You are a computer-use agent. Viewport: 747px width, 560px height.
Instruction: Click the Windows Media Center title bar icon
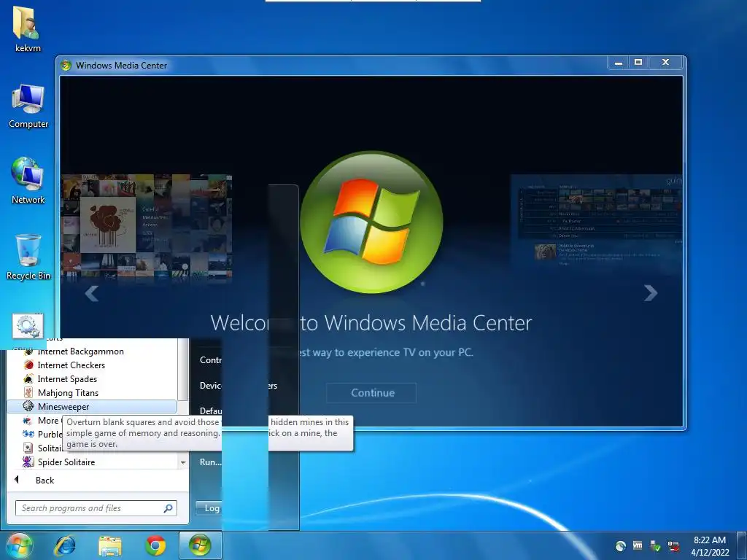(x=66, y=65)
